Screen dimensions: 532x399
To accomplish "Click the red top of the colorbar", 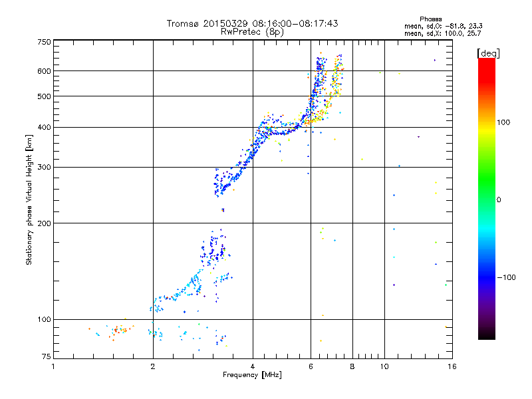I will tap(486, 62).
